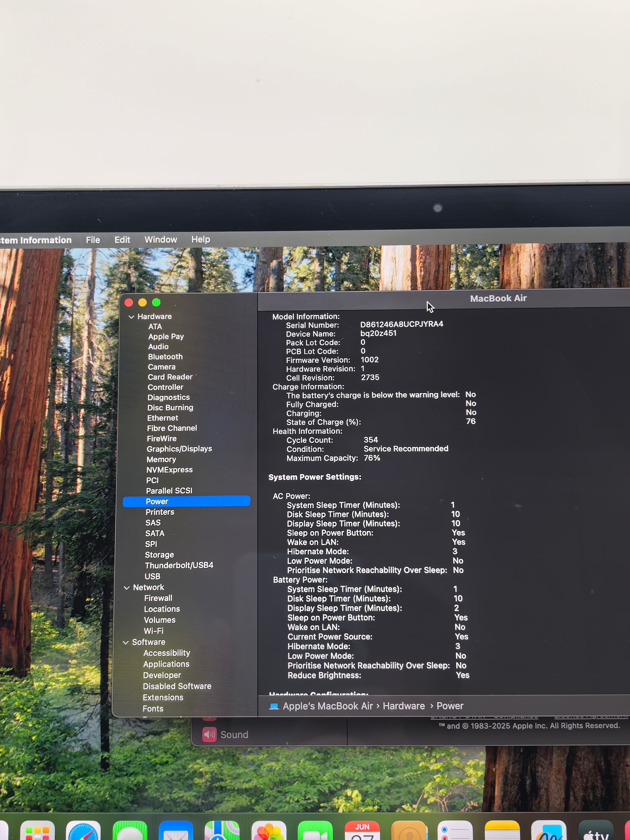
Task: Select Parallel SCSI in the sidebar
Action: click(169, 491)
